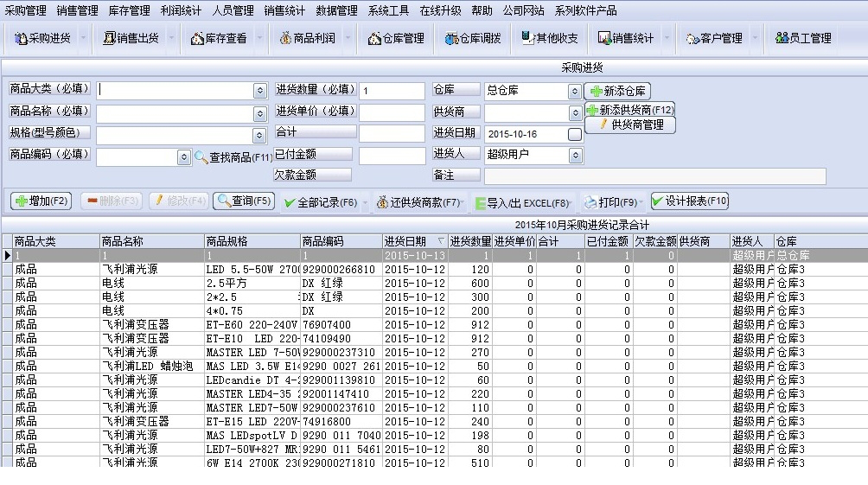Click the 商品大类 column header
Viewport: 868px width, 485px height.
point(56,241)
